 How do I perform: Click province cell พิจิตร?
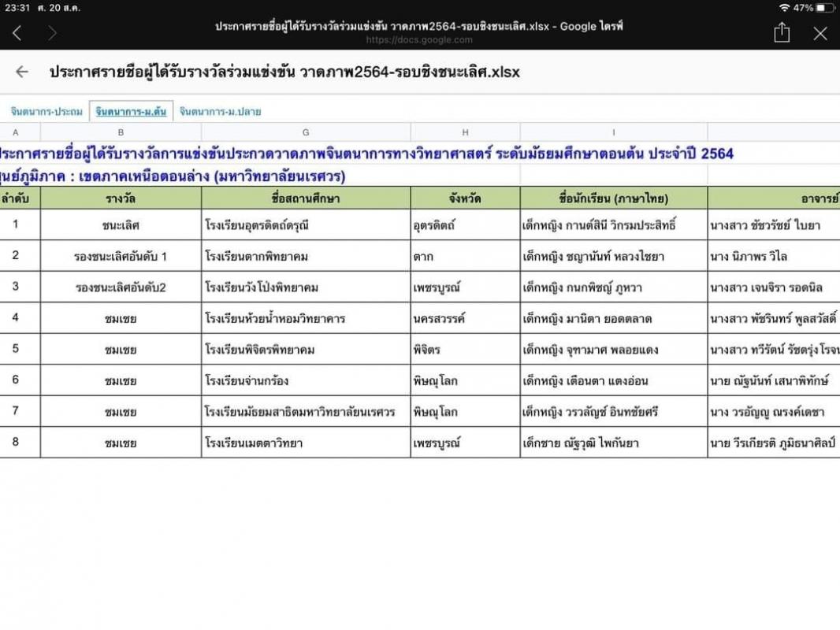465,349
